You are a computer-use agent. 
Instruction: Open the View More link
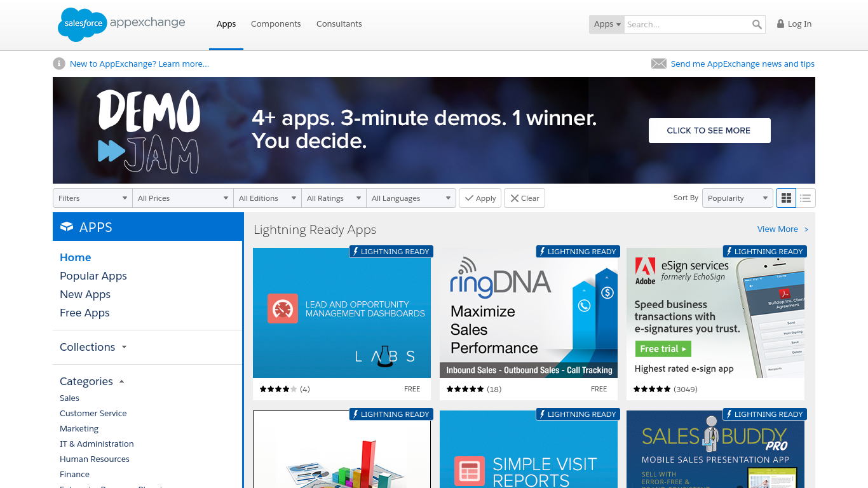(x=783, y=229)
